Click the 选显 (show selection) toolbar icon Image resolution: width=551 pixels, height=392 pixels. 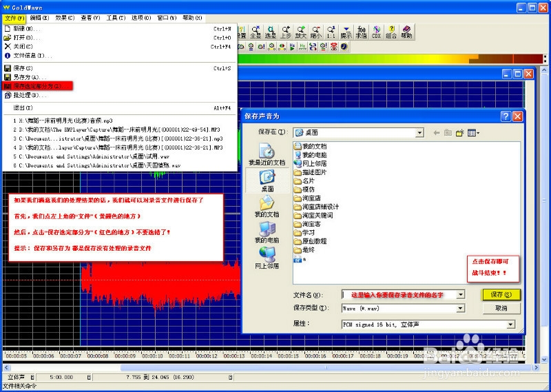pos(271,32)
